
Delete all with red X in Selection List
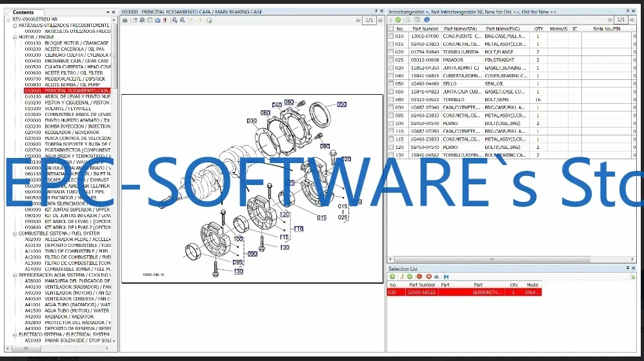click(x=428, y=277)
